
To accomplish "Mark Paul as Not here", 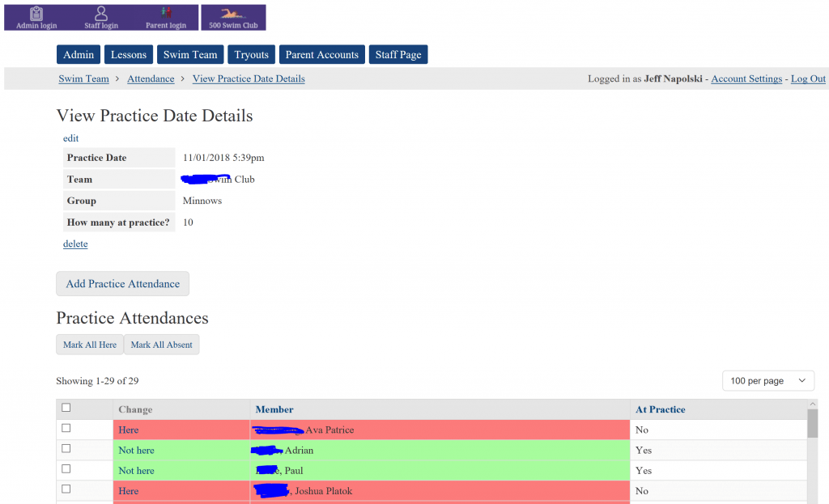I will coord(136,471).
